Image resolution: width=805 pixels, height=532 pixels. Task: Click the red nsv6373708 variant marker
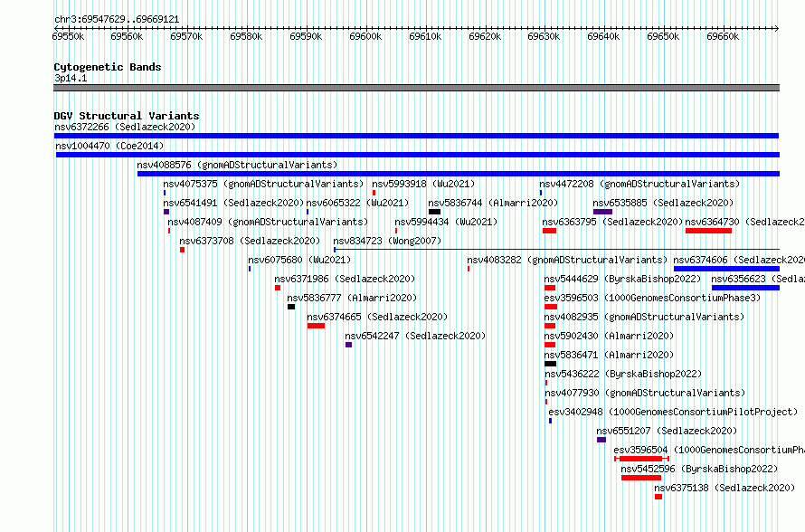coord(182,250)
